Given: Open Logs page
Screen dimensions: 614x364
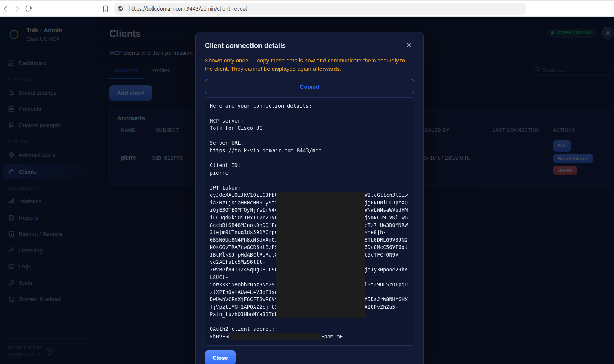Looking at the screenshot, I should click(47, 267).
